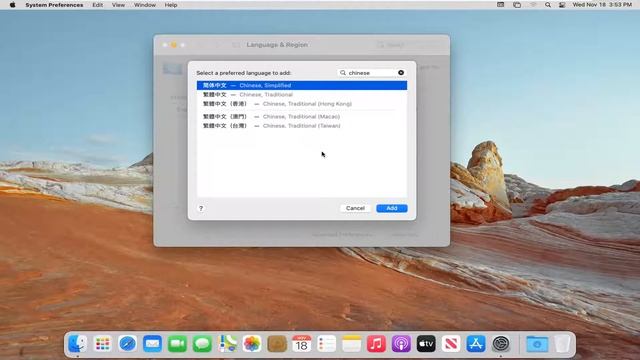The image size is (640, 360).
Task: Open the Apple menu
Action: [12, 5]
